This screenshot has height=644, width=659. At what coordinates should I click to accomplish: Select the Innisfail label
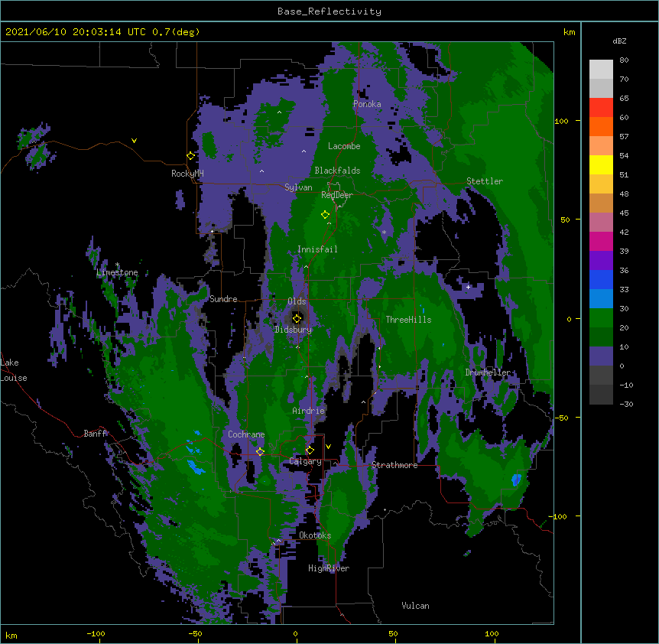click(317, 249)
